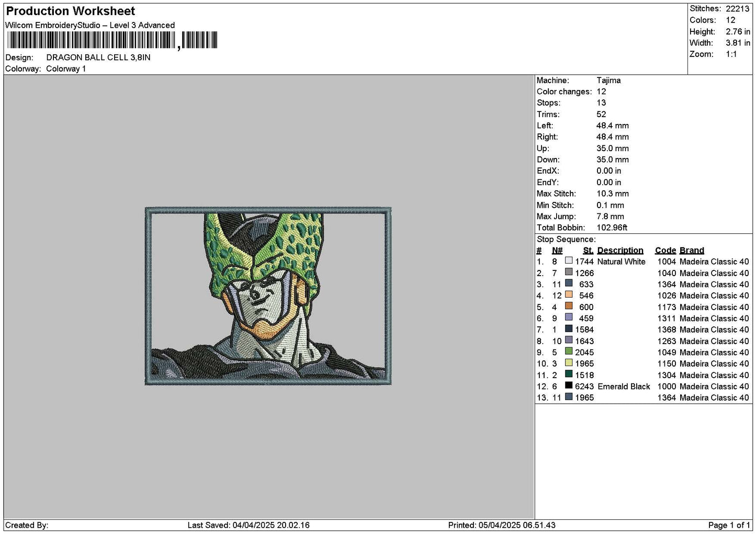The height and width of the screenshot is (534, 756).
Task: Click the Zoom value '1:1'
Action: [x=731, y=54]
